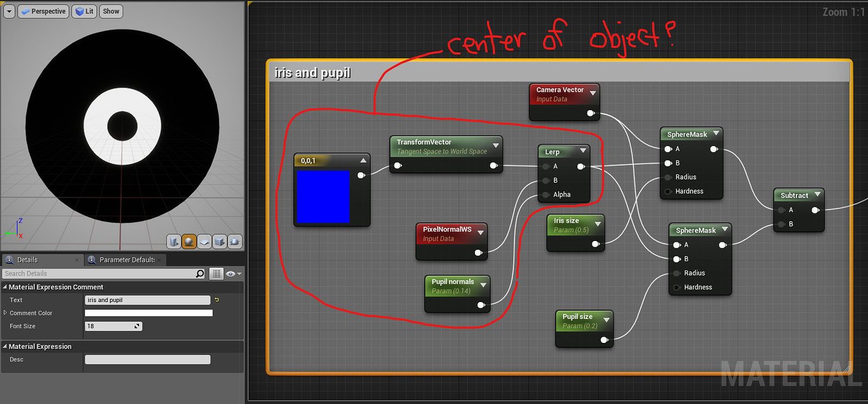This screenshot has width=868, height=404.
Task: Collapse the Material Expression Comment section
Action: click(x=5, y=287)
